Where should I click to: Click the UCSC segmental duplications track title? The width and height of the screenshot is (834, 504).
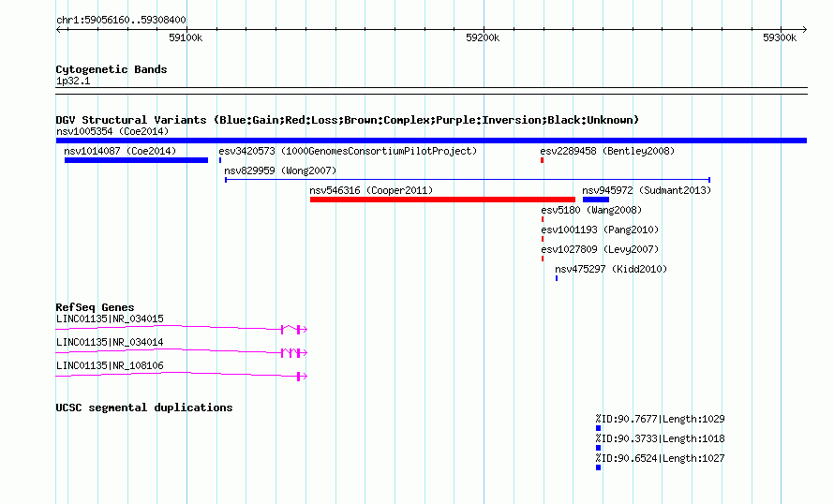coord(144,408)
